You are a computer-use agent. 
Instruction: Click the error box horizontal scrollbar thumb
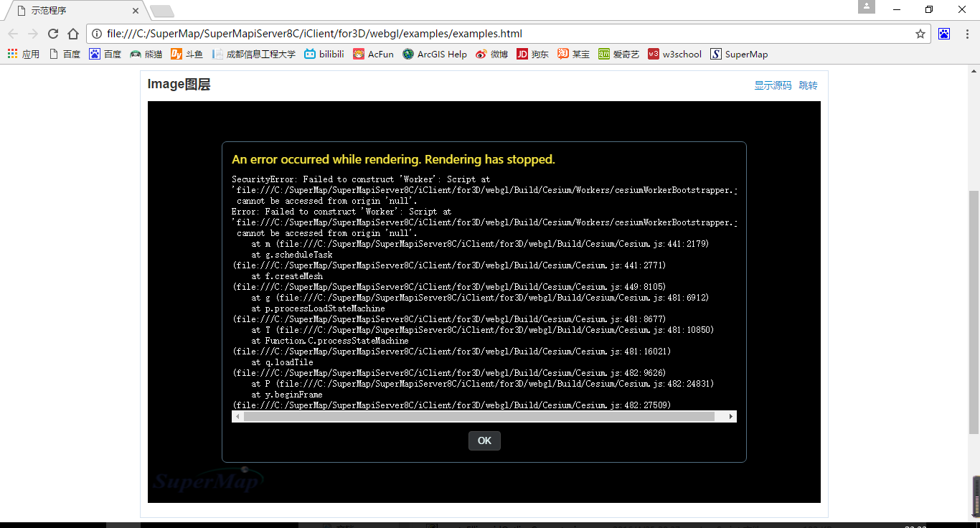click(479, 417)
